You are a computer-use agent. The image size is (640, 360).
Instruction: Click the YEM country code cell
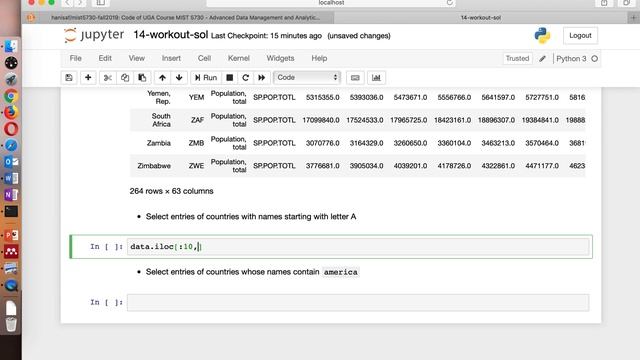click(x=196, y=98)
